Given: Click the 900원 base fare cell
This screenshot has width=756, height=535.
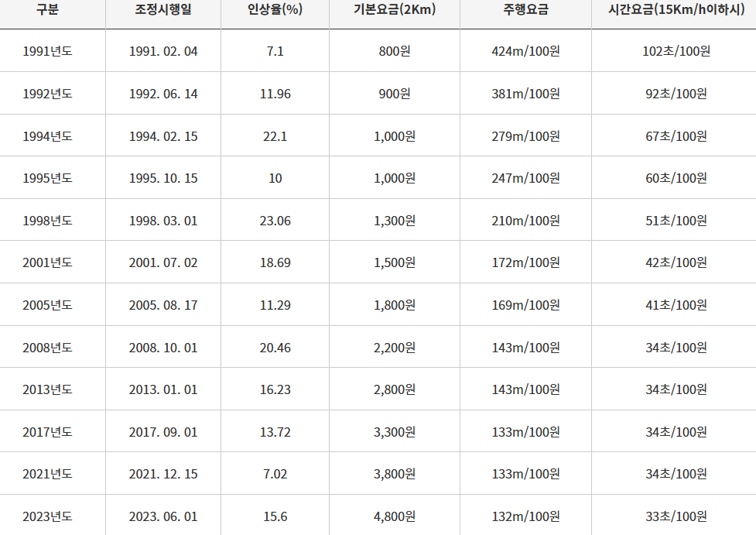Looking at the screenshot, I should click(x=395, y=94).
